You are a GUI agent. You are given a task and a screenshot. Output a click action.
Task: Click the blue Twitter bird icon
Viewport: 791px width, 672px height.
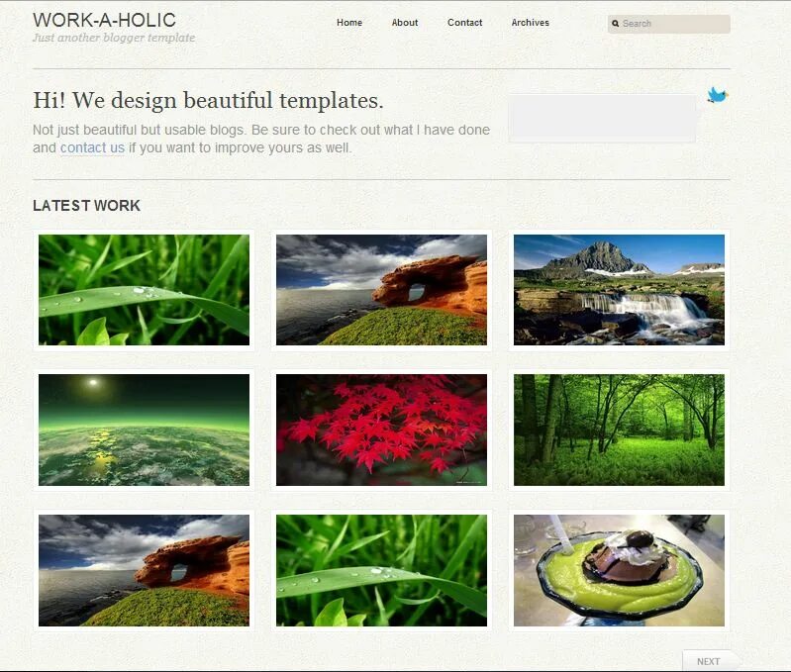718,95
